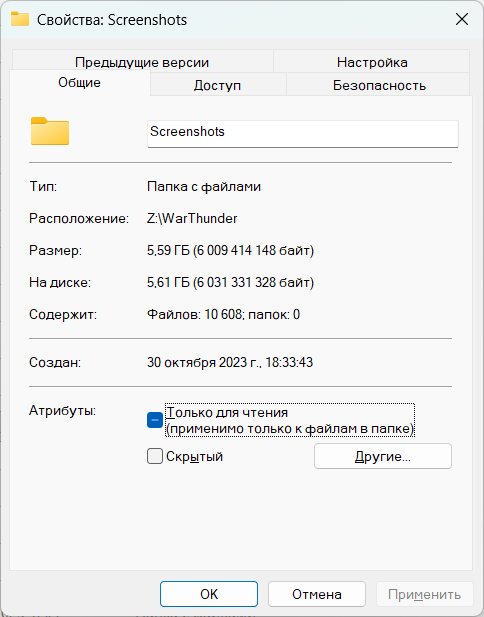Image resolution: width=484 pixels, height=617 pixels.
Task: Go to the Доступ tab
Action: pyautogui.click(x=218, y=85)
